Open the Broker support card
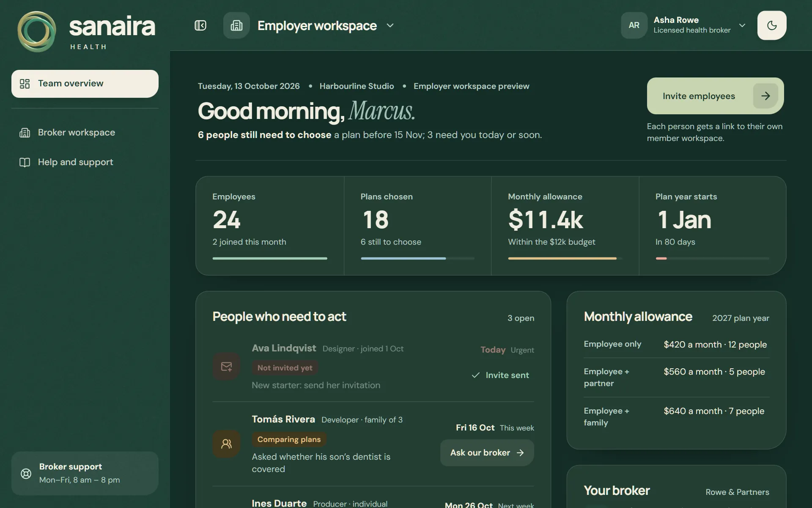This screenshot has width=812, height=508. tap(85, 473)
